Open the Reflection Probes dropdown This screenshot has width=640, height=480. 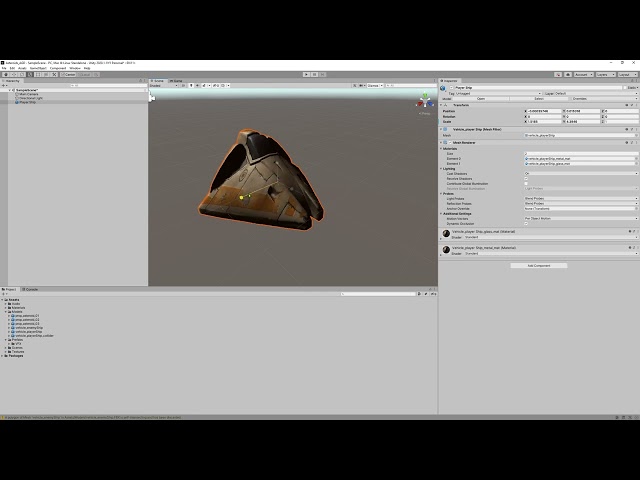[581, 203]
